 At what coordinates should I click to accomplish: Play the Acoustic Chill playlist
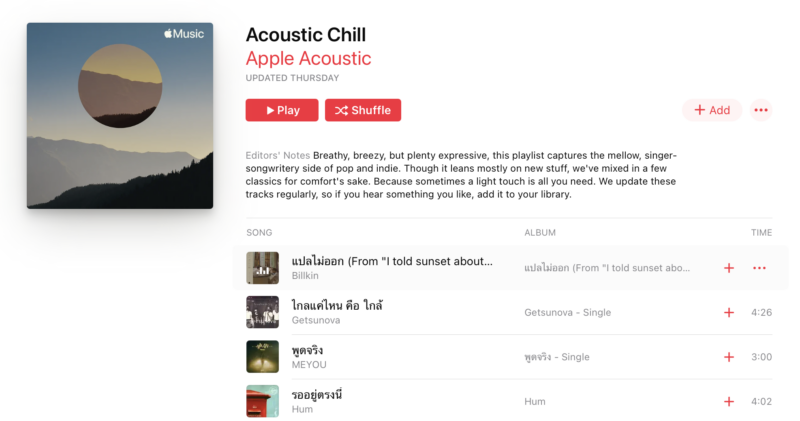pos(282,110)
